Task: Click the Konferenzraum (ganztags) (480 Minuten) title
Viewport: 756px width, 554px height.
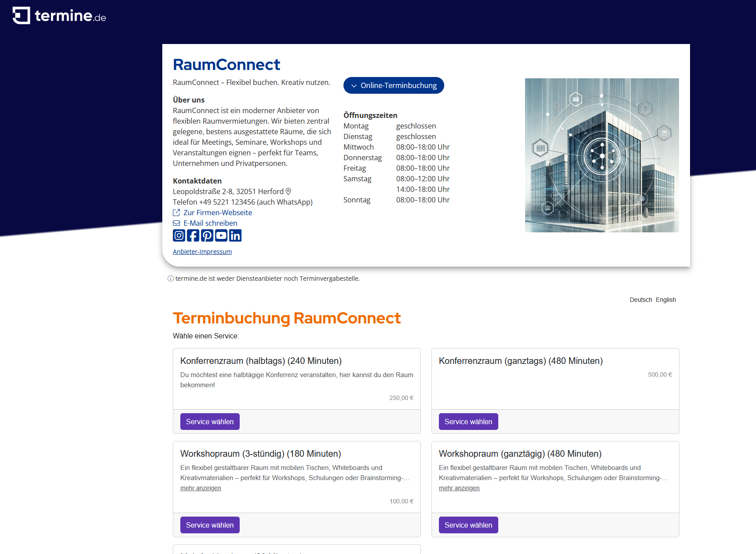Action: tap(521, 361)
